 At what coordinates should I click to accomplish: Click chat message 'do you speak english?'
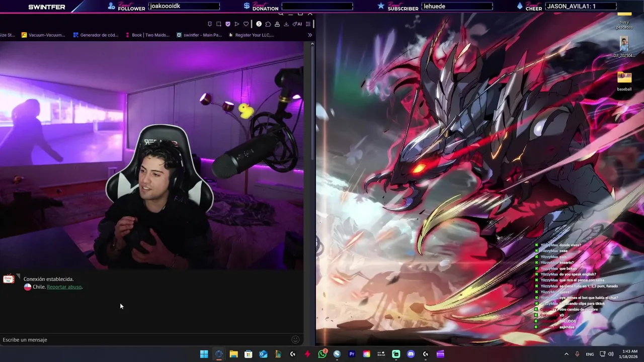pos(579,274)
